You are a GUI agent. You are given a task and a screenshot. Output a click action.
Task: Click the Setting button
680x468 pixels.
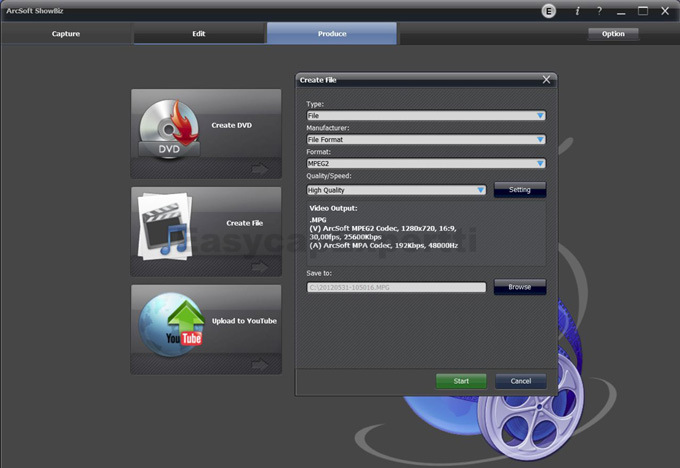pyautogui.click(x=520, y=190)
